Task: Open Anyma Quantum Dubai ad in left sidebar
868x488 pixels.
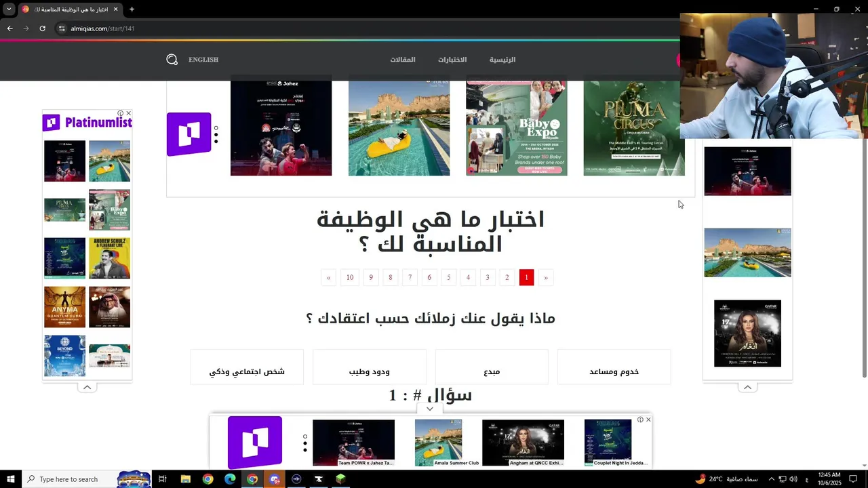Action: click(64, 307)
